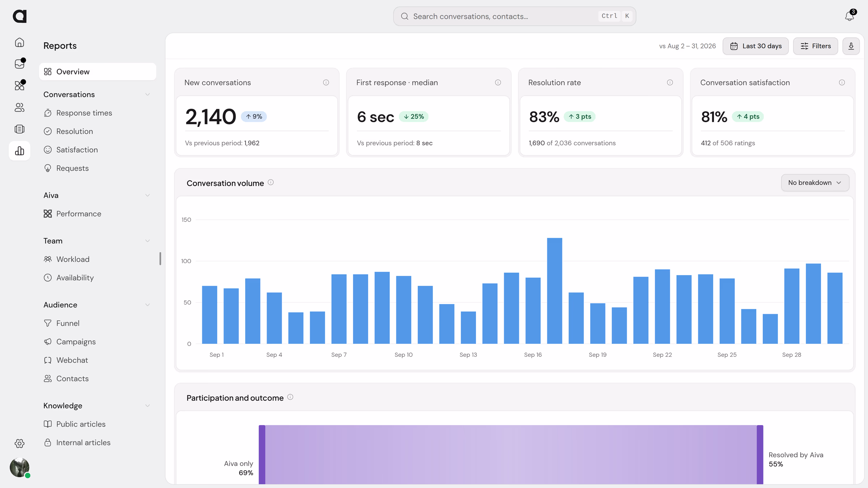
Task: Open the Webchat report
Action: 98,360
